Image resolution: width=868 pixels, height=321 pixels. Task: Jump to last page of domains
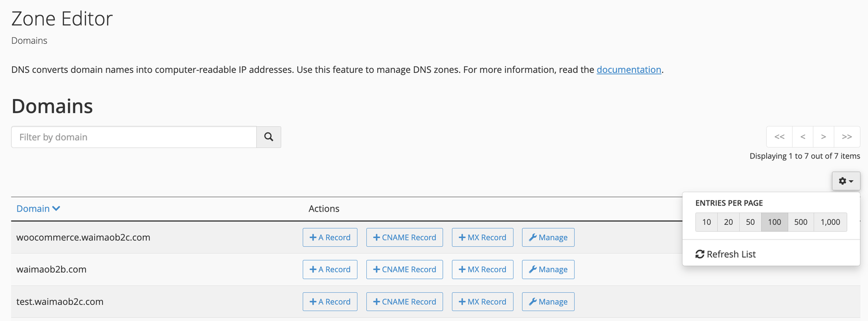pos(846,137)
